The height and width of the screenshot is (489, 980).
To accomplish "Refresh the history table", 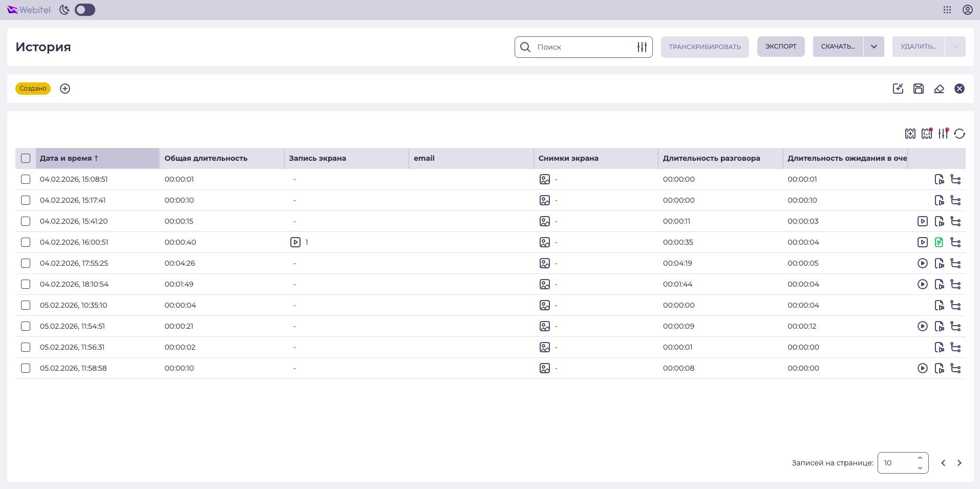I will pos(960,134).
